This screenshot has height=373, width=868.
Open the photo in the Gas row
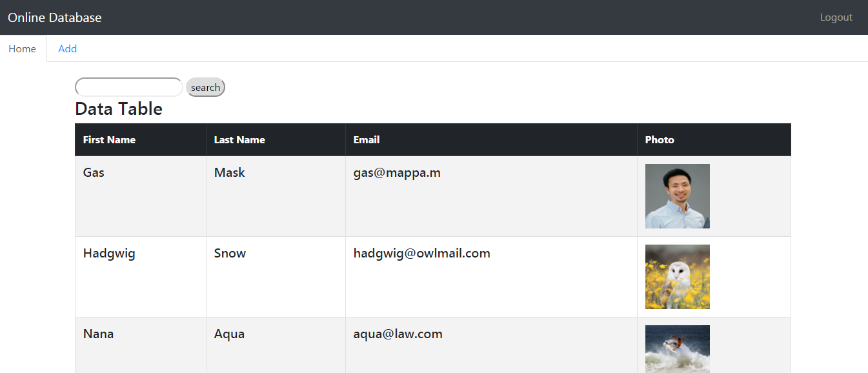coord(678,196)
